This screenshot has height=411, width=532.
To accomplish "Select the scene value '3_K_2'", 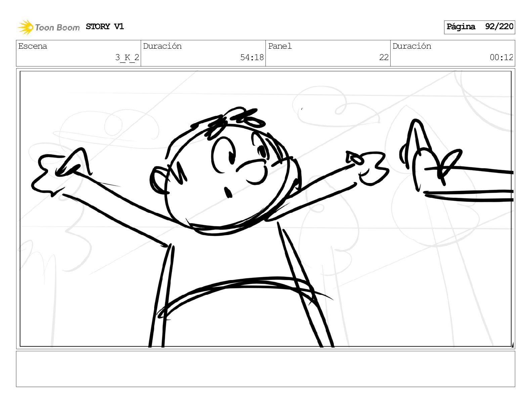I will click(x=127, y=57).
